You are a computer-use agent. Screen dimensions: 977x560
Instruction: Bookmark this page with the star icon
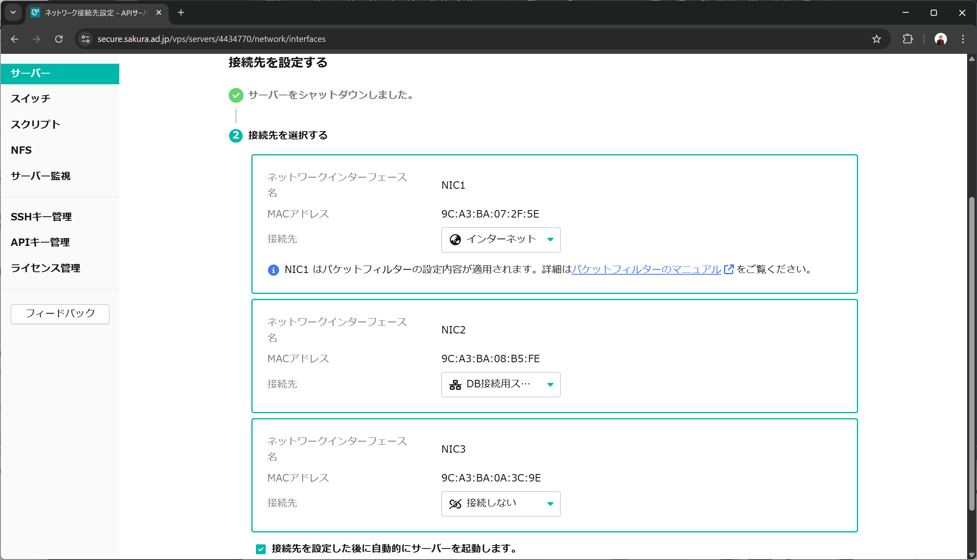(x=876, y=39)
